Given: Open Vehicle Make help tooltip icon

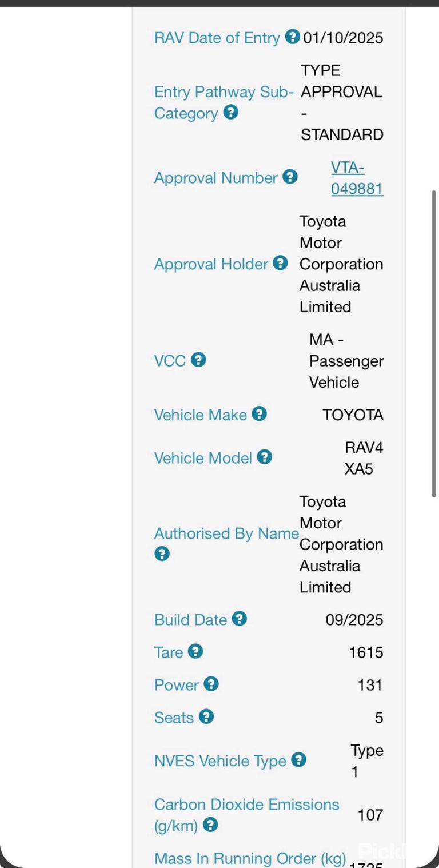Looking at the screenshot, I should point(260,414).
